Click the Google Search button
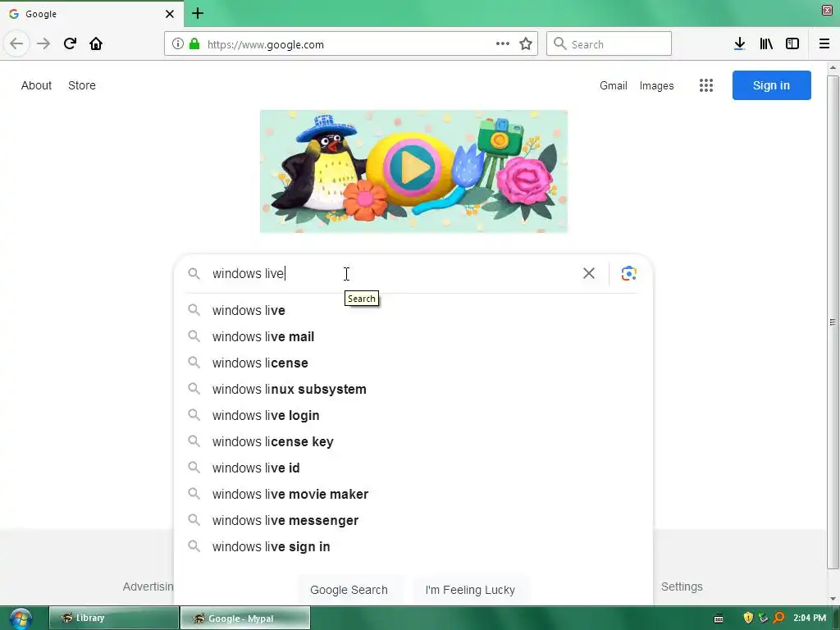The height and width of the screenshot is (630, 840). point(349,590)
